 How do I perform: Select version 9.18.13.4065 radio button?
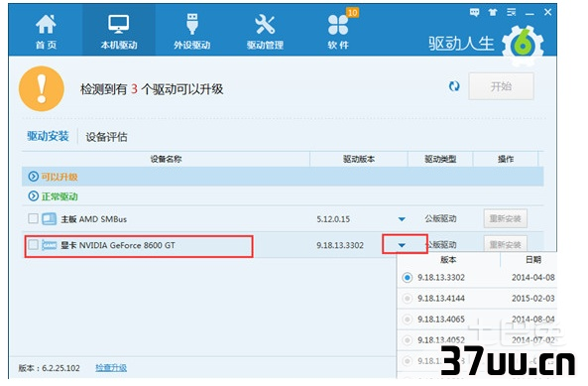[408, 320]
